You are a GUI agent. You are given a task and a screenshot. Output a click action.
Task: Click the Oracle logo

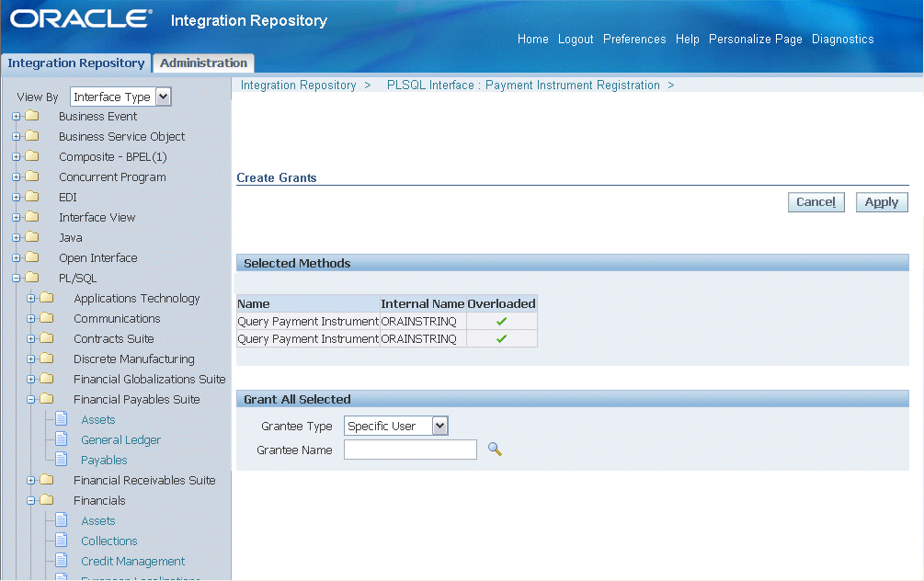click(81, 19)
